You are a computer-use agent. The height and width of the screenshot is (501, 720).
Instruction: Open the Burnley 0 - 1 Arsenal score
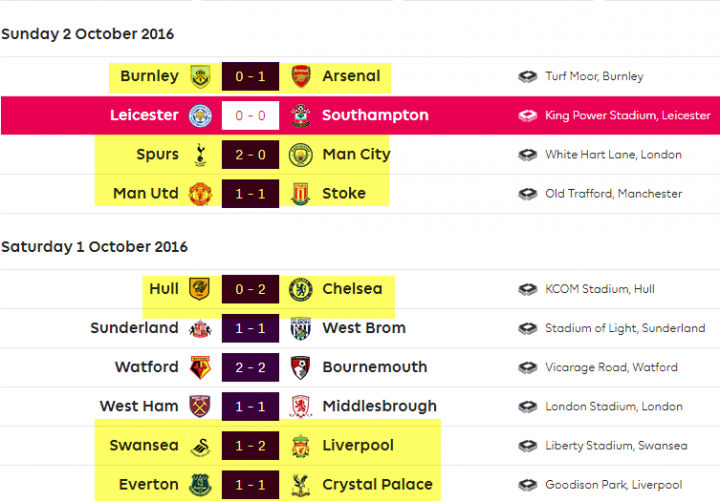(x=250, y=76)
